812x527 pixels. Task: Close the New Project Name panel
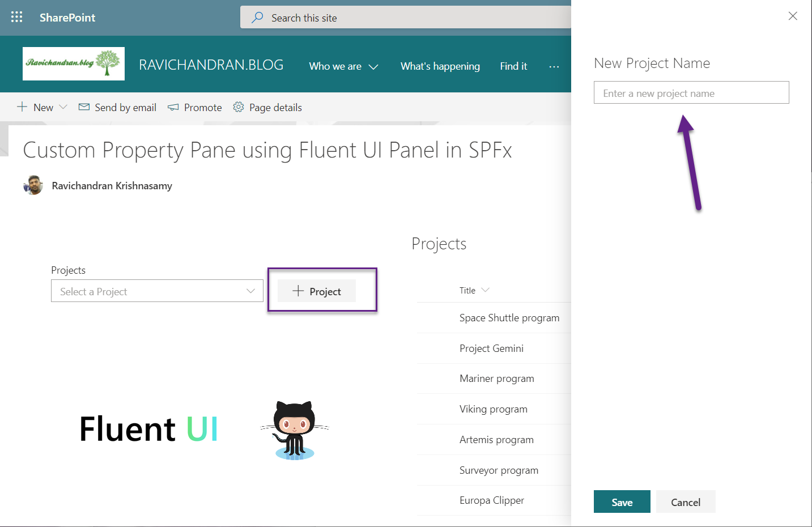pyautogui.click(x=793, y=16)
